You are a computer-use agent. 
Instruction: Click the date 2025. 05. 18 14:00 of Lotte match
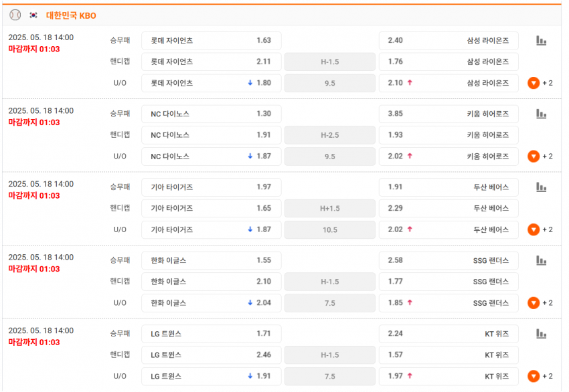click(41, 37)
